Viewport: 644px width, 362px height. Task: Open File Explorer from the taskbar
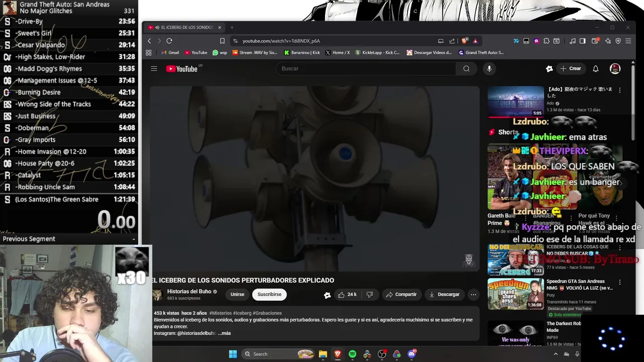click(323, 354)
